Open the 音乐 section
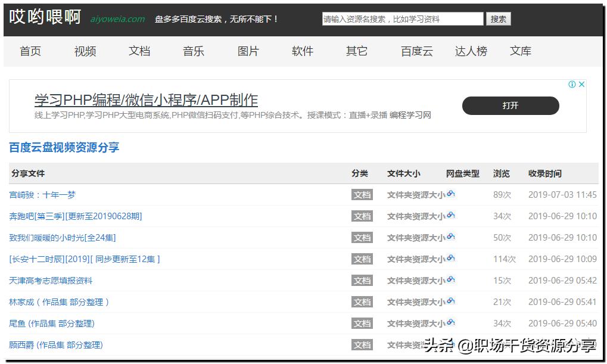The image size is (607, 364). click(193, 52)
